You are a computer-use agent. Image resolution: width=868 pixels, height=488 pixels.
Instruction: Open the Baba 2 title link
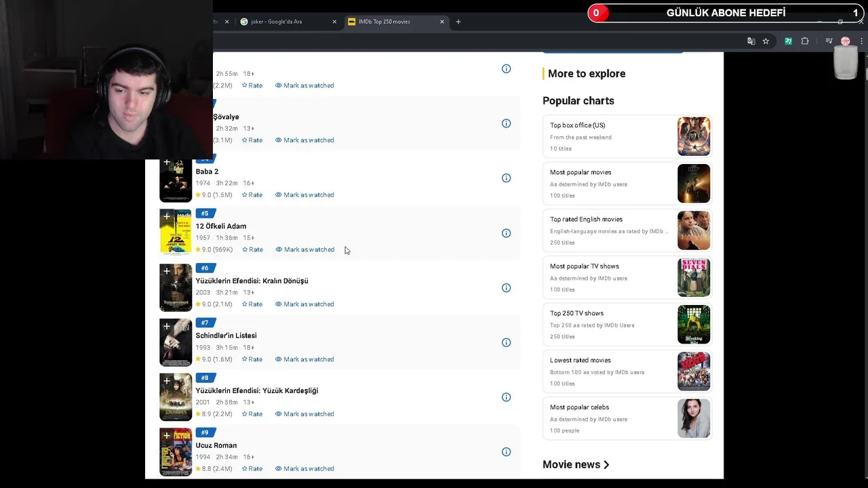tap(207, 171)
